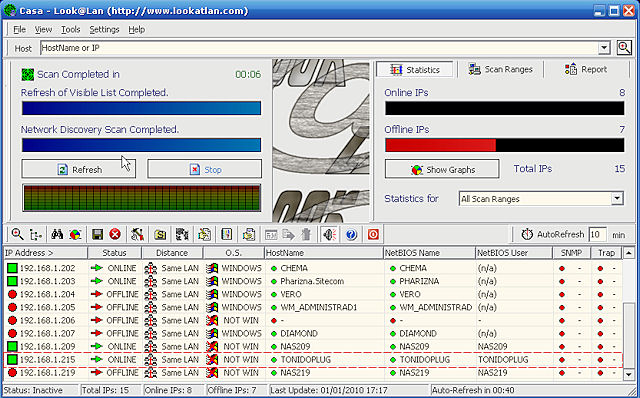Image resolution: width=640 pixels, height=398 pixels.
Task: Click the host list scrollbar up arrow
Action: [x=629, y=253]
